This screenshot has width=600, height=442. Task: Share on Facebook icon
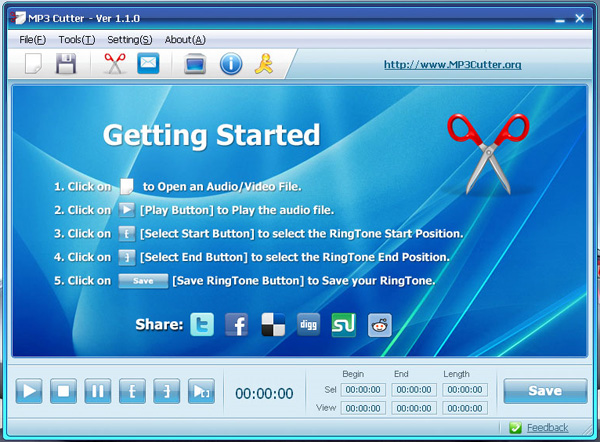(236, 325)
